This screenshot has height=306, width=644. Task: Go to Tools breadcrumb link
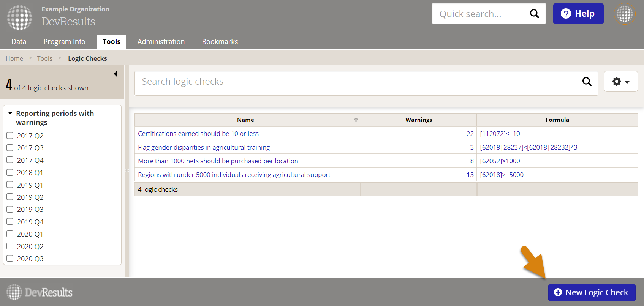point(45,58)
